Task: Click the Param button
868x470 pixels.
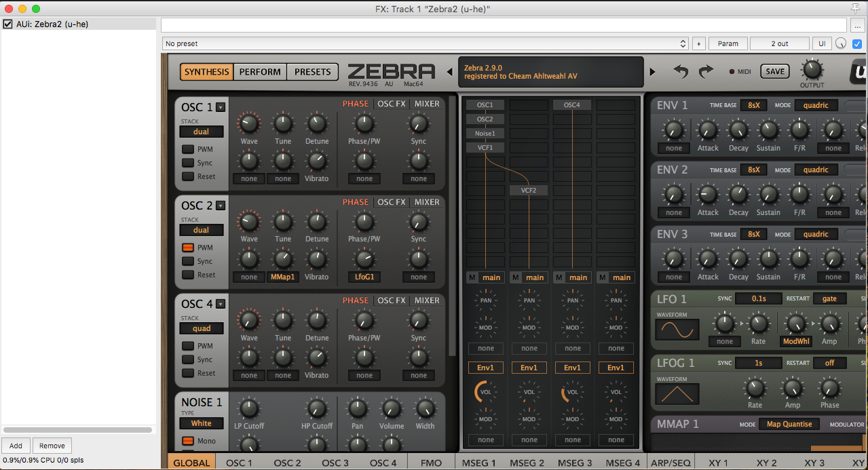Action: coord(728,43)
